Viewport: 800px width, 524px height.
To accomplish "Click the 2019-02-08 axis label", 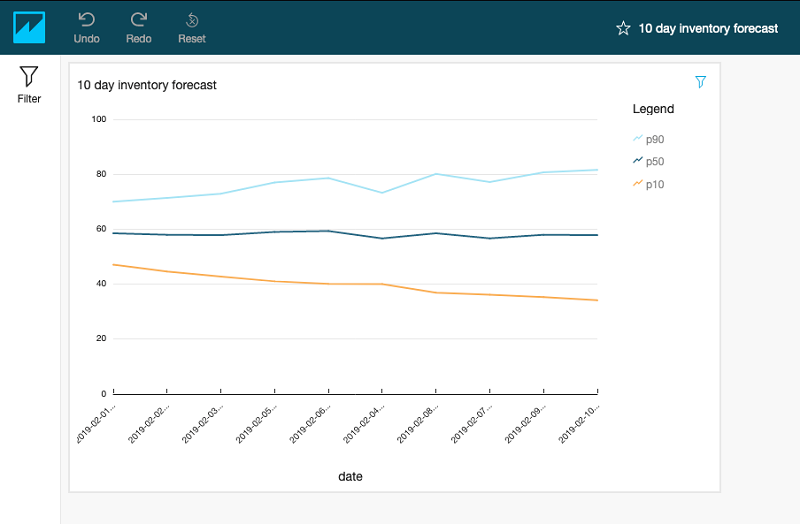I will point(417,423).
